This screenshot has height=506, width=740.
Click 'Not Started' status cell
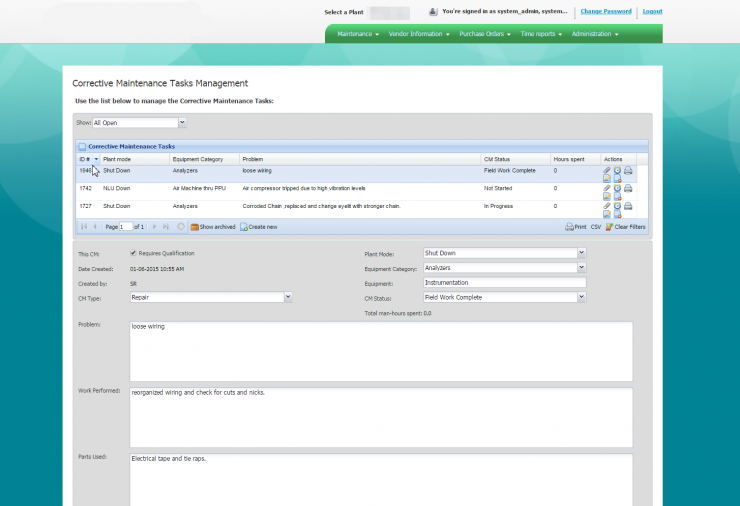click(498, 188)
